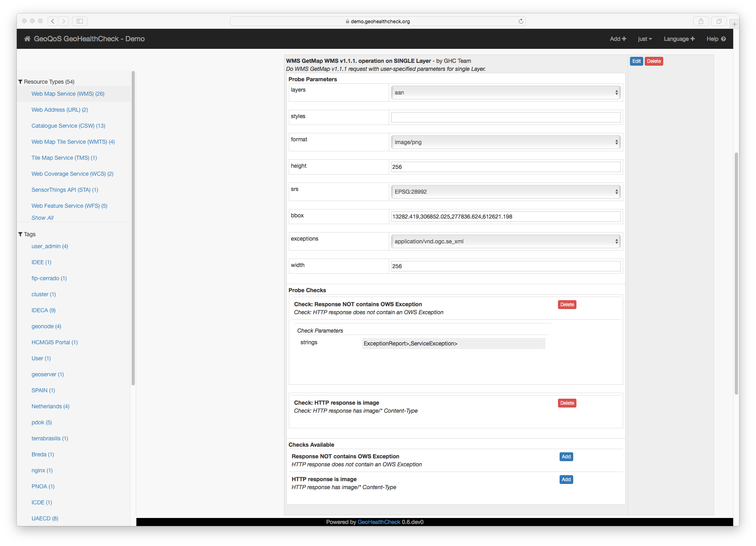Click the home icon beside GeoQoS GeoHealthCheck
The height and width of the screenshot is (546, 756).
click(x=27, y=39)
